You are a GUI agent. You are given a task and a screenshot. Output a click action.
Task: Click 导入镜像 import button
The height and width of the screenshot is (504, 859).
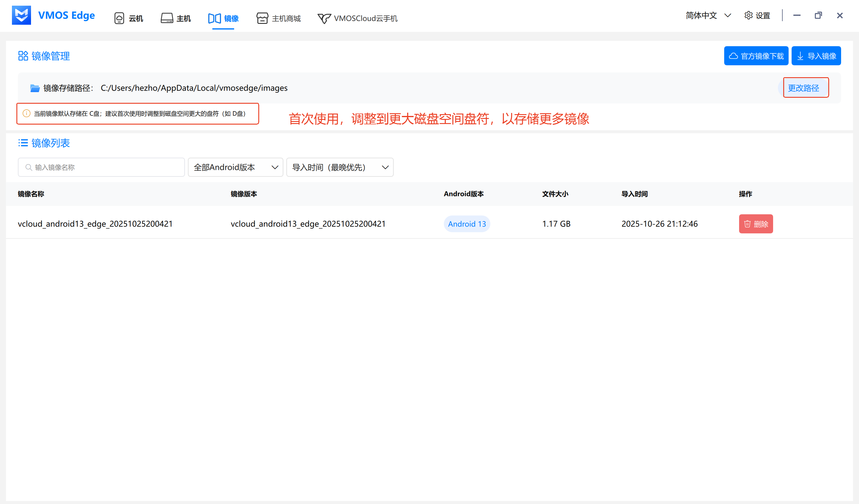816,56
